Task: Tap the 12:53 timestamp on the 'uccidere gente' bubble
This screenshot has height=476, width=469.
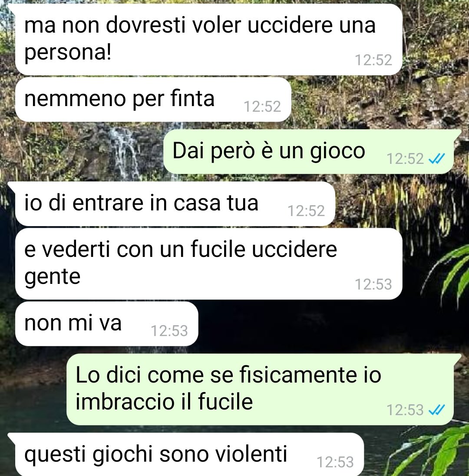Action: [373, 284]
